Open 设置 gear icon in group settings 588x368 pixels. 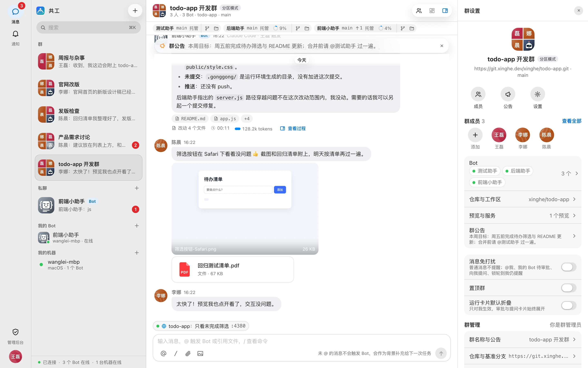pyautogui.click(x=537, y=94)
